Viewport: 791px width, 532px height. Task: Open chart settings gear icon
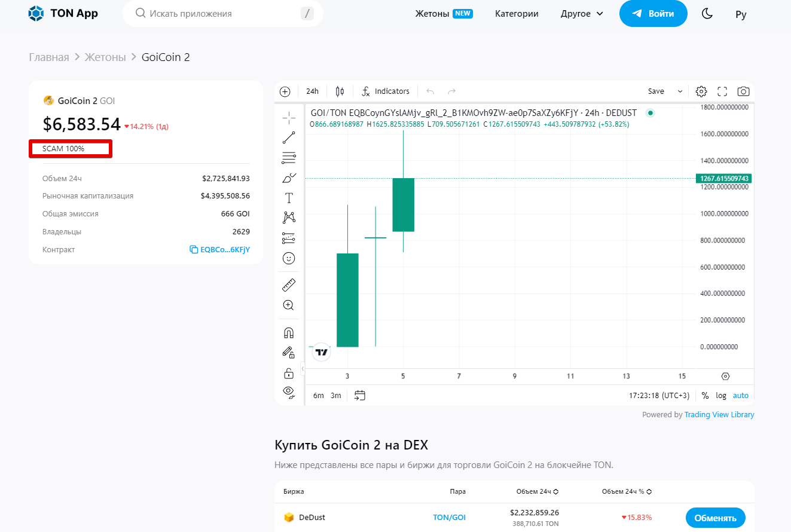pyautogui.click(x=701, y=91)
